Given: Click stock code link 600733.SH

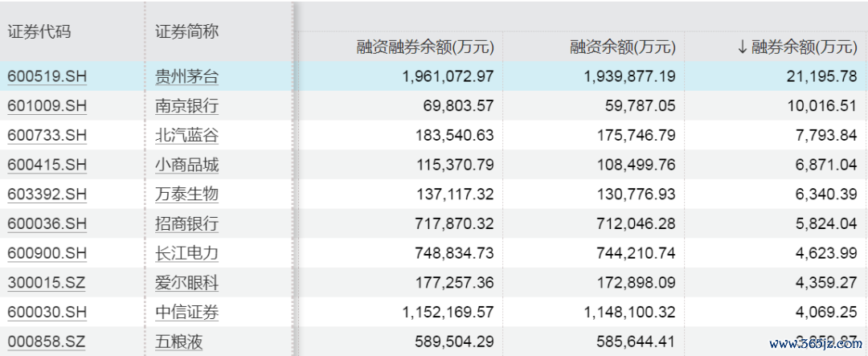Looking at the screenshot, I should [x=47, y=136].
